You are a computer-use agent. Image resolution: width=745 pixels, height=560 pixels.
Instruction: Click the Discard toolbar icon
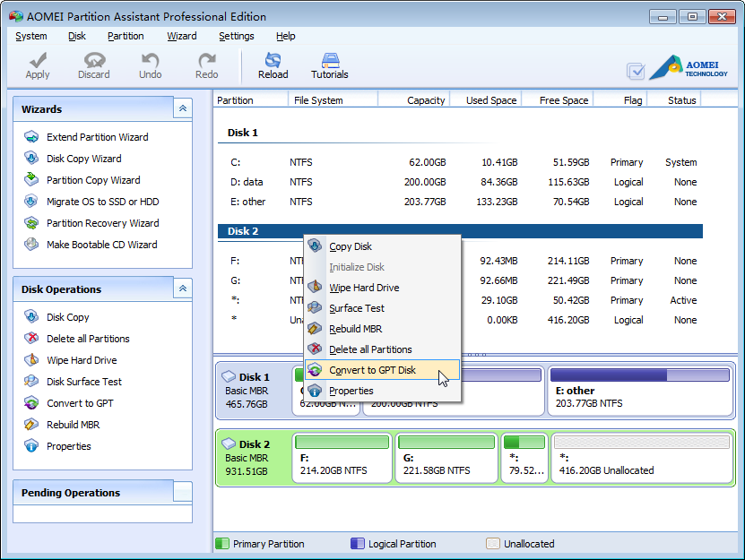click(93, 65)
